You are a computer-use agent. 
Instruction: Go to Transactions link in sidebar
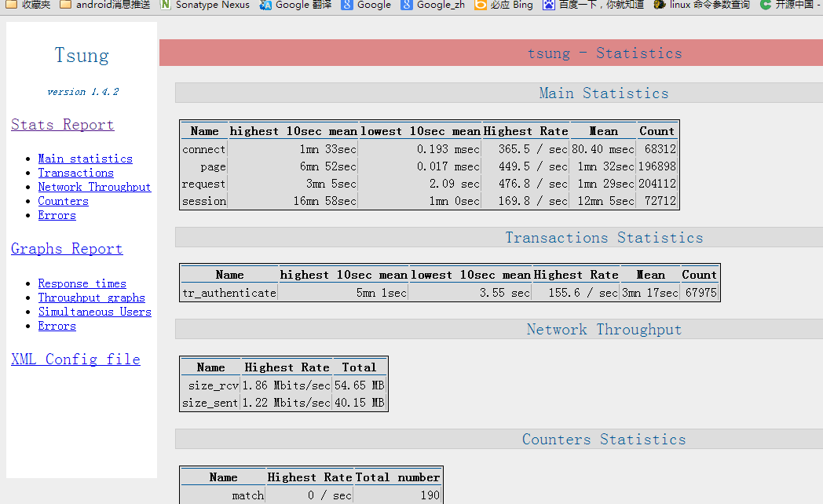(75, 173)
